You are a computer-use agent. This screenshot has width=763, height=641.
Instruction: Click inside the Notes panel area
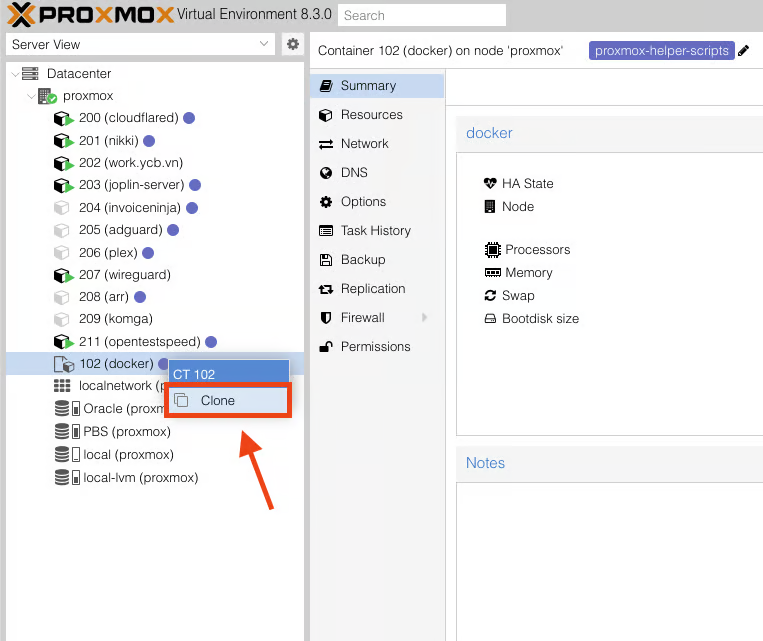click(610, 560)
